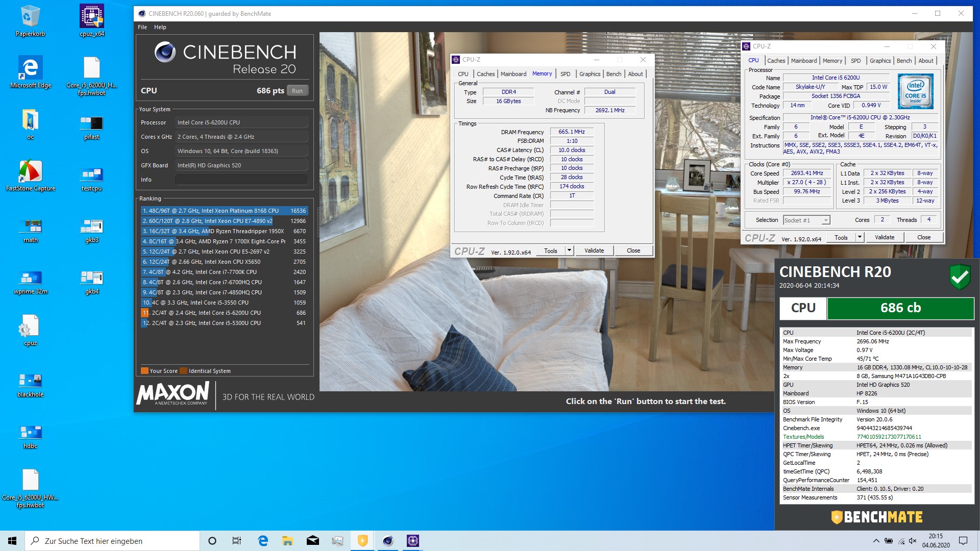Open the pifast desktop icon
This screenshot has width=980, height=551.
(x=92, y=127)
